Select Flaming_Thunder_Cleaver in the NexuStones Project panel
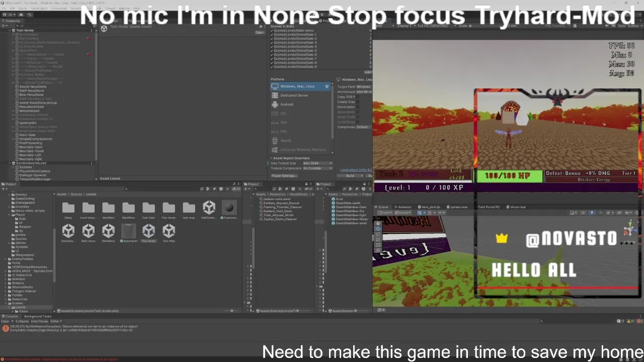This screenshot has width=644, height=362. pyautogui.click(x=283, y=207)
